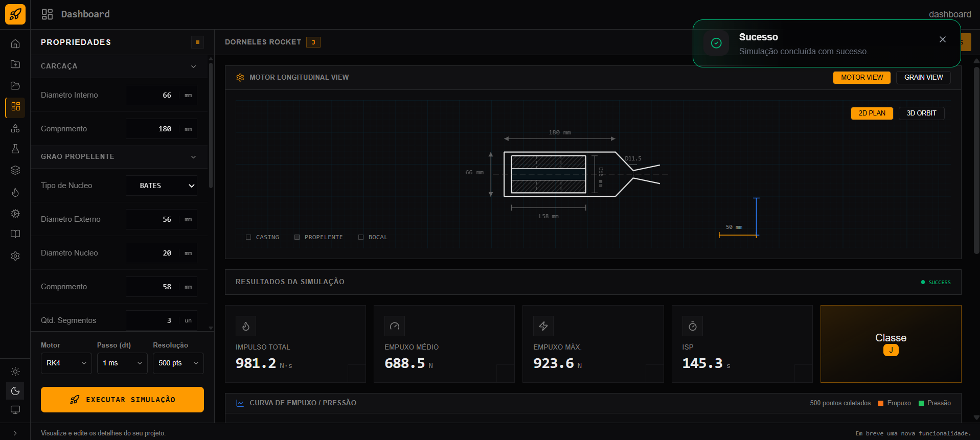
Task: Click the Impulso Total value 981.2
Action: (x=256, y=363)
